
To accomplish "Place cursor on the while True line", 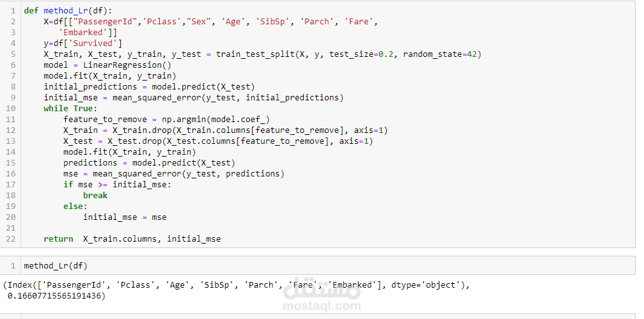I will [70, 109].
